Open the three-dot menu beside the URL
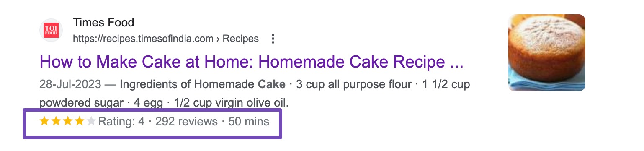The width and height of the screenshot is (644, 151). click(x=273, y=39)
